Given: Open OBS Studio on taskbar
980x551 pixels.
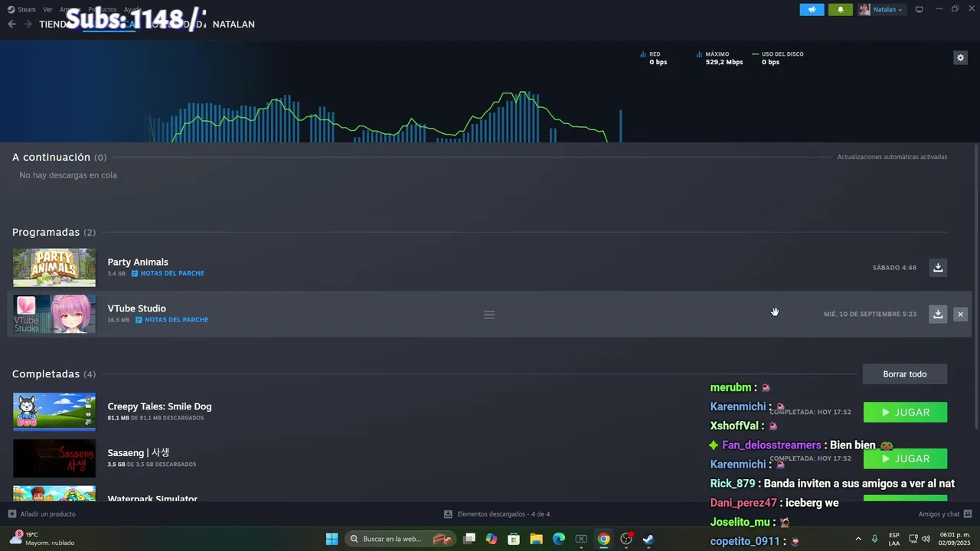Looking at the screenshot, I should pyautogui.click(x=626, y=539).
